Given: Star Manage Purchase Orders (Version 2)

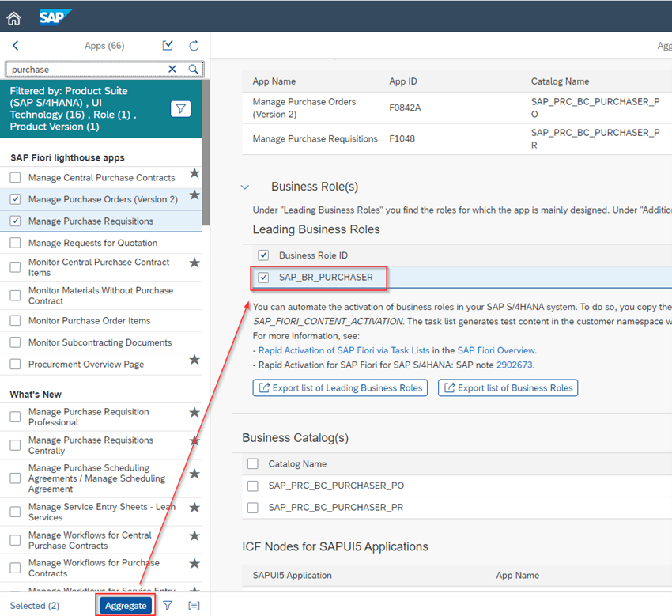Looking at the screenshot, I should [x=194, y=195].
